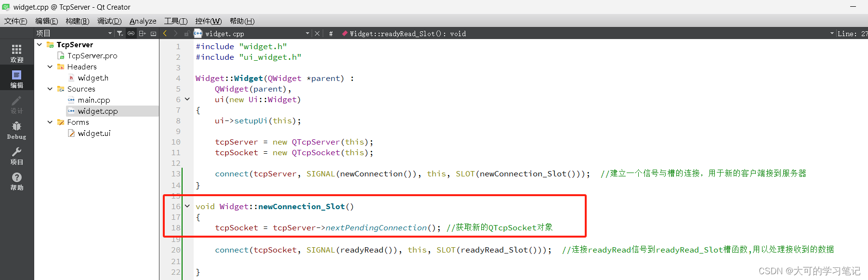Viewport: 868px width, 280px height.
Task: Switch to the Edit (编辑) mode
Action: [17, 79]
